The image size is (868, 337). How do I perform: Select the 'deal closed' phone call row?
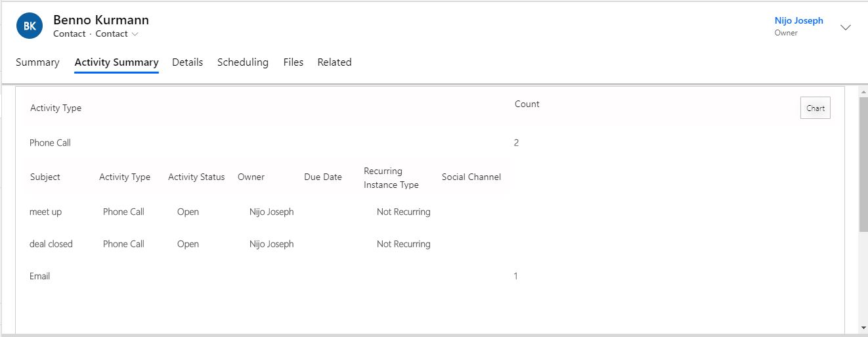pos(51,244)
